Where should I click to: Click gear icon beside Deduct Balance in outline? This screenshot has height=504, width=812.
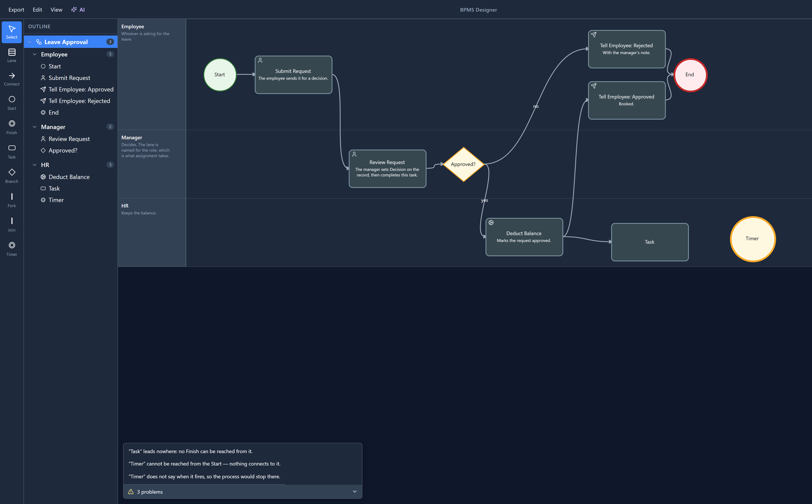click(x=43, y=177)
